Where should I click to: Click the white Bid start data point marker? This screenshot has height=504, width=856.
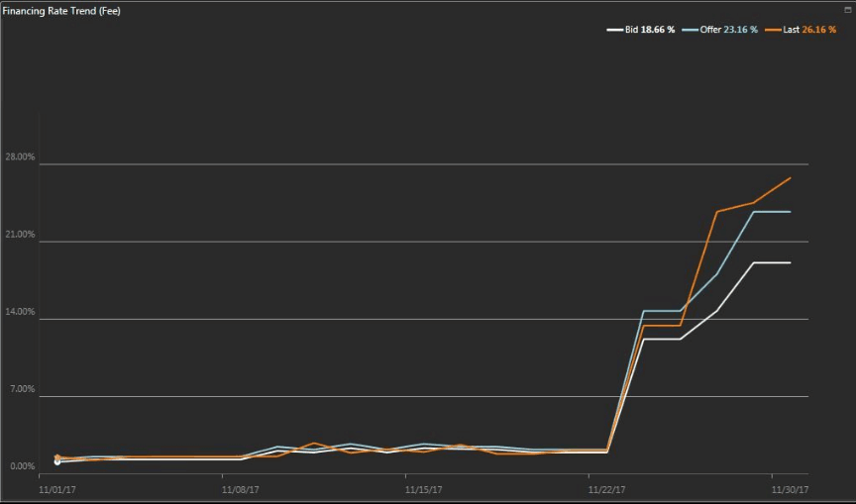click(x=57, y=462)
